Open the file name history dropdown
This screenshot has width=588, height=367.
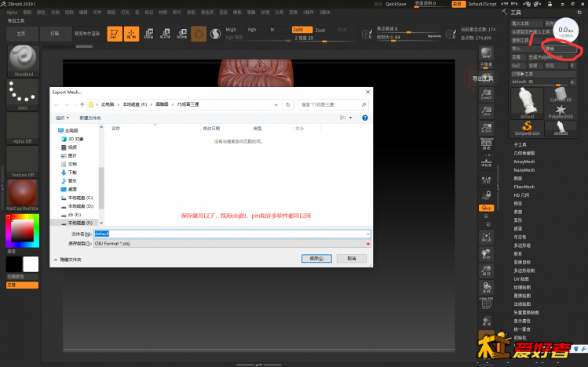[368, 234]
